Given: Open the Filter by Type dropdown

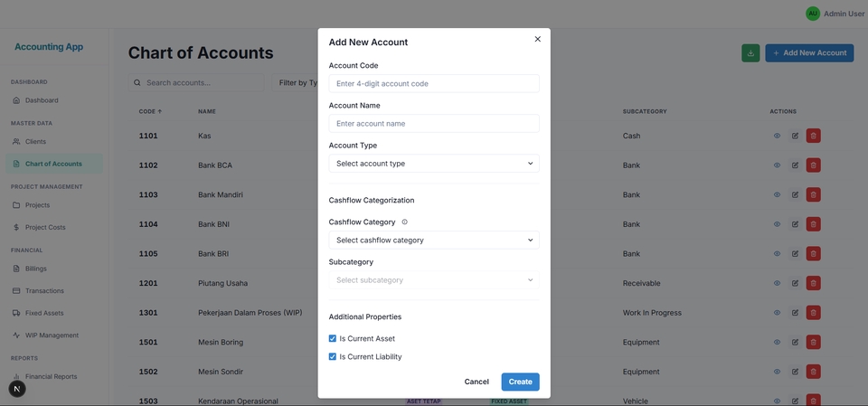Looking at the screenshot, I should pos(295,83).
